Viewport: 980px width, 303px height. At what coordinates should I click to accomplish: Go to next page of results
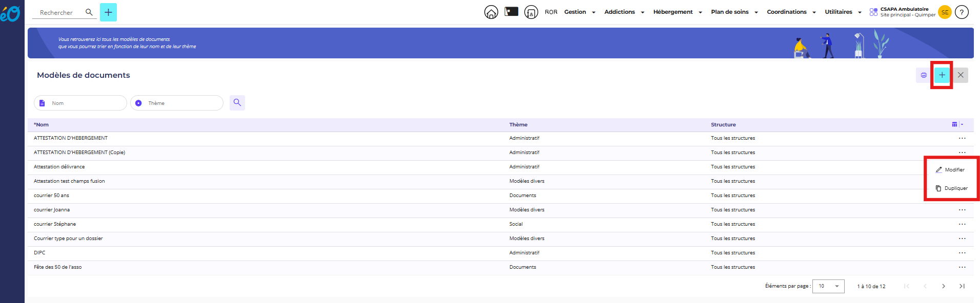click(x=944, y=286)
